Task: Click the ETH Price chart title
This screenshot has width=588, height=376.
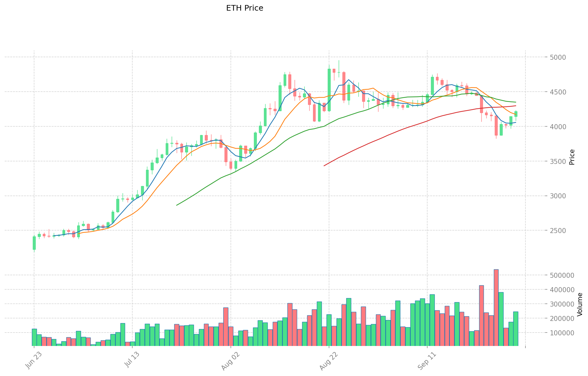Action: [x=245, y=8]
